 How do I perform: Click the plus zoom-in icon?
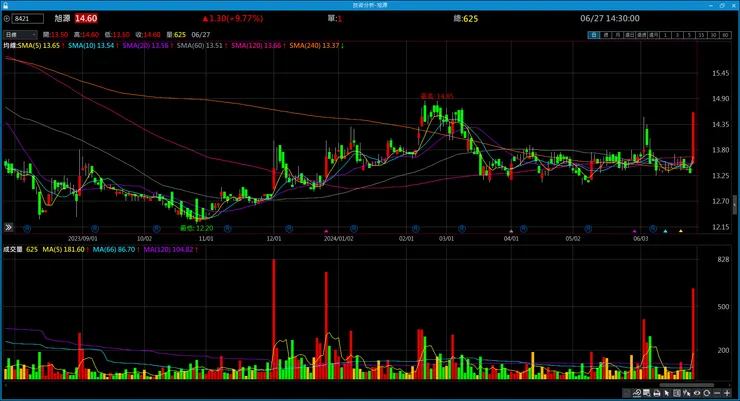click(x=727, y=393)
